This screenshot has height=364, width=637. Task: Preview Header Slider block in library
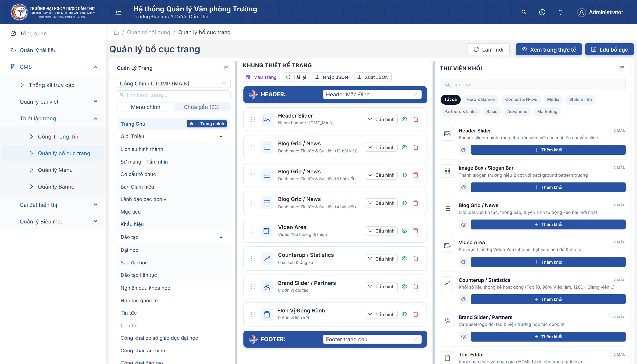pyautogui.click(x=464, y=150)
